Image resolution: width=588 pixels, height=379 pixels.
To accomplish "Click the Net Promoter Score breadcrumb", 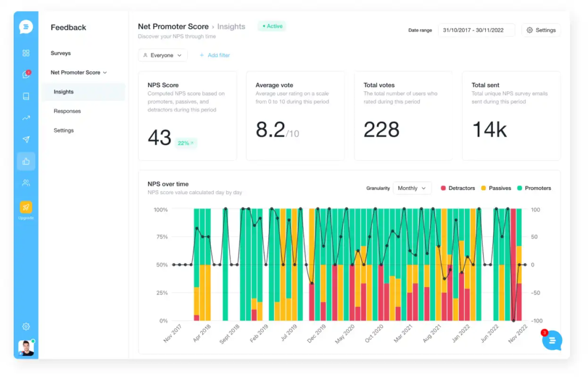I will tap(173, 26).
